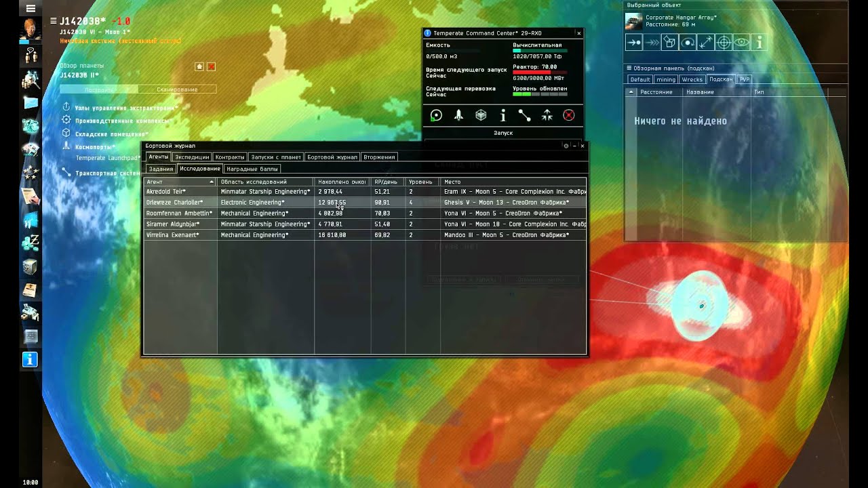Open the blue info icon in Neocom sidebar
Viewport: 868px width, 488px height.
pos(31,359)
